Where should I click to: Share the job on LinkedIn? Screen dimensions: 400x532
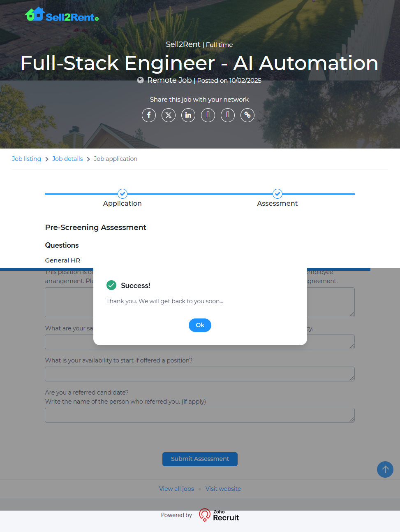188,115
